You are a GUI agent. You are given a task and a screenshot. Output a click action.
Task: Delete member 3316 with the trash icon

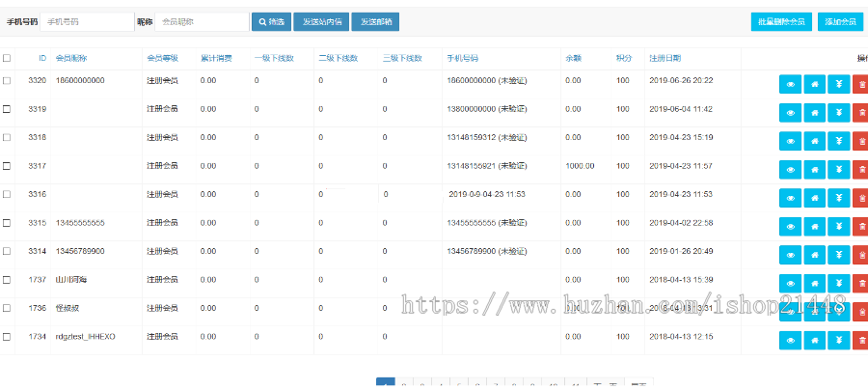tap(860, 198)
